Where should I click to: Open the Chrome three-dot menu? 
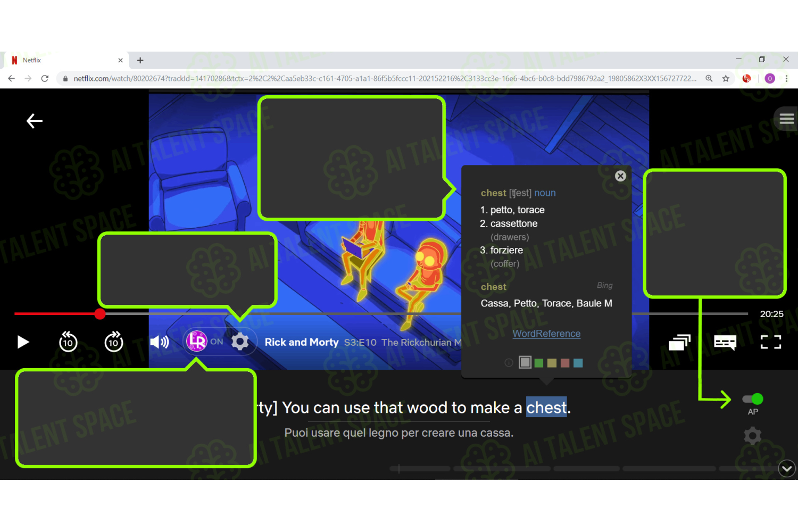(x=786, y=78)
